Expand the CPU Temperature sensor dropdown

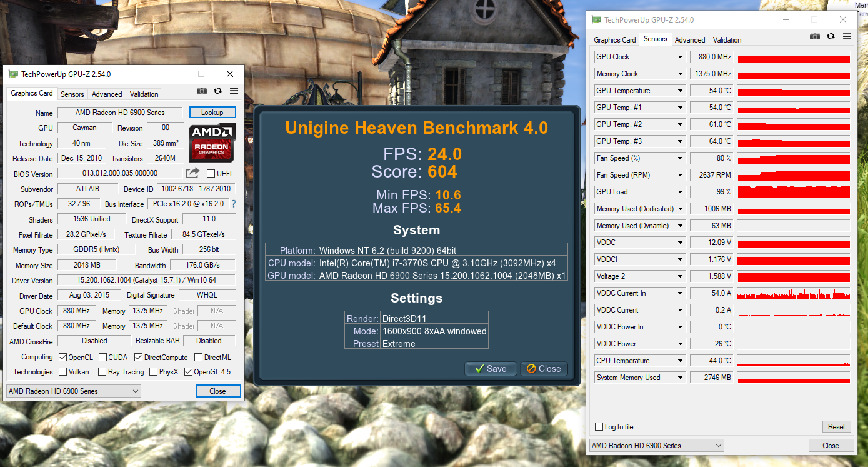pos(680,361)
